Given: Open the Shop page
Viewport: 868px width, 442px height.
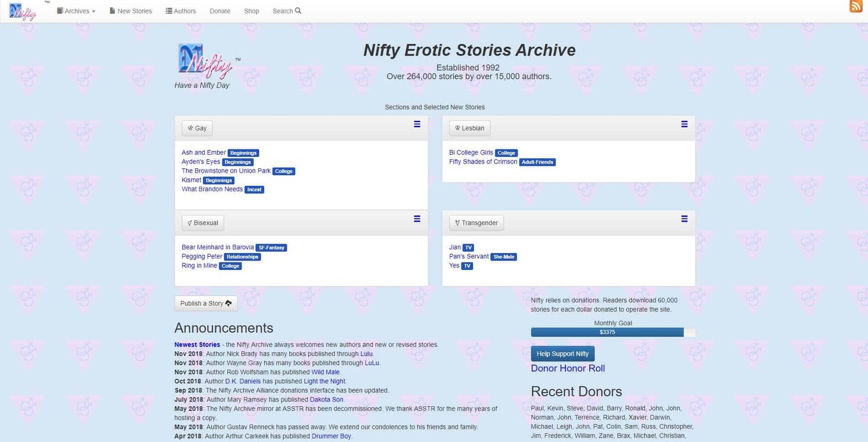Looking at the screenshot, I should click(251, 11).
